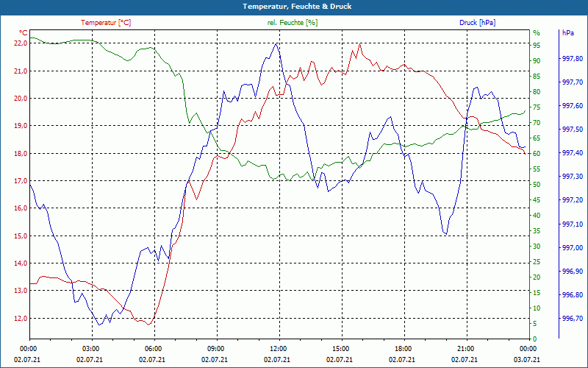Click the '95' humidity axis value

coord(537,46)
